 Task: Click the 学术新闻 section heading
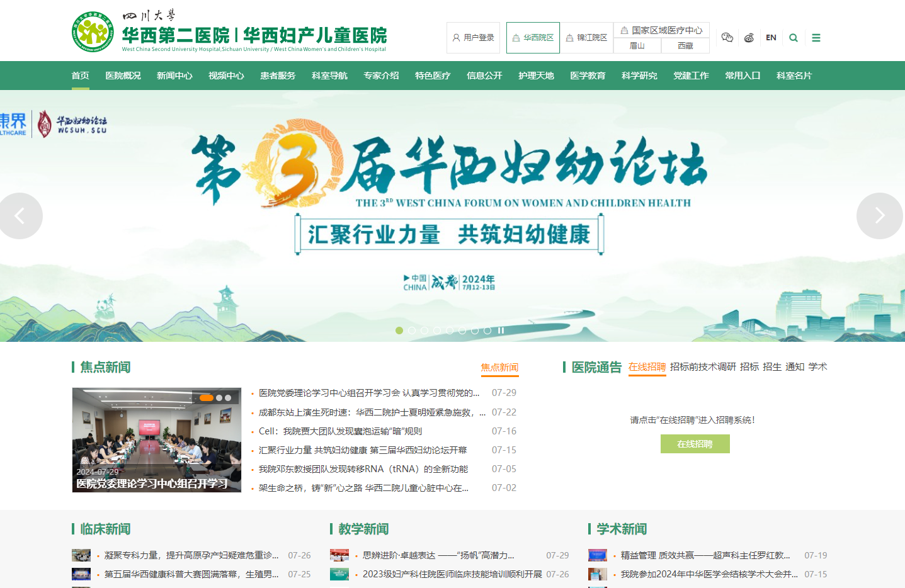(x=622, y=529)
